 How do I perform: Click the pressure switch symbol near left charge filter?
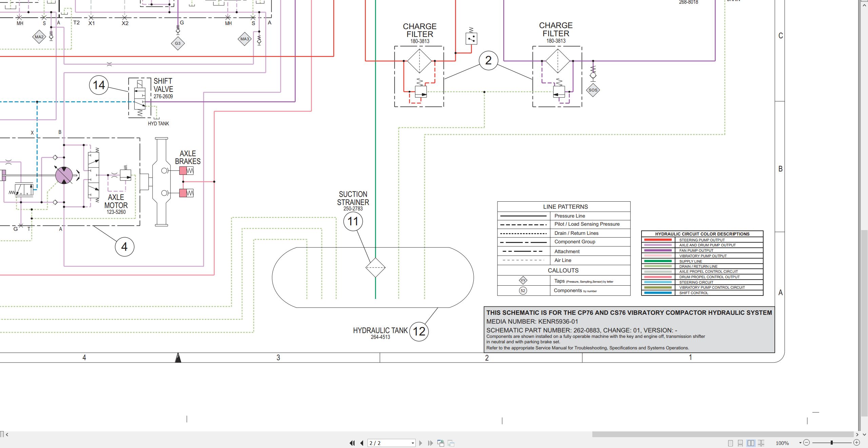click(471, 39)
